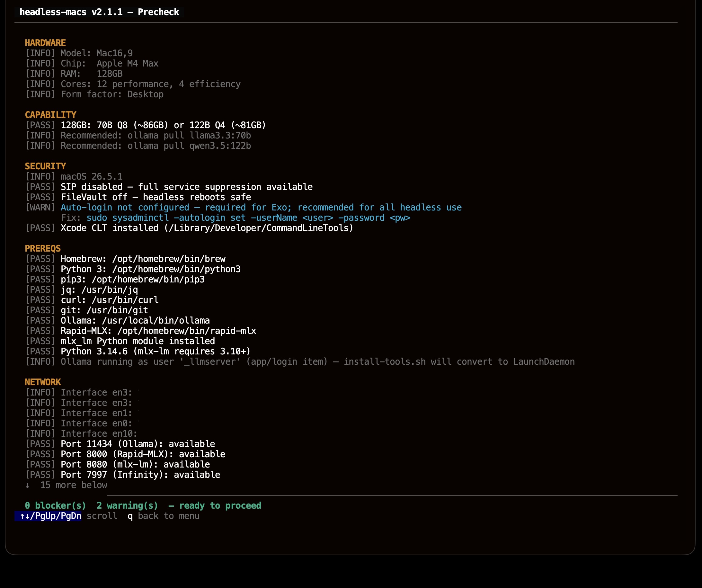Click the PREREQS section heading
This screenshot has width=702, height=588.
(43, 248)
